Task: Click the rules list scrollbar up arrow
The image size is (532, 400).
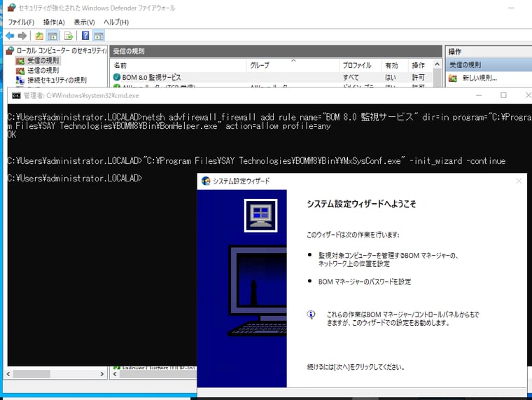Action: pos(437,64)
